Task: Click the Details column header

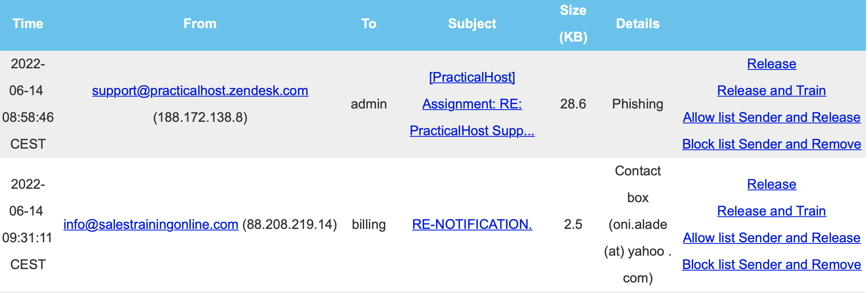Action: [638, 24]
